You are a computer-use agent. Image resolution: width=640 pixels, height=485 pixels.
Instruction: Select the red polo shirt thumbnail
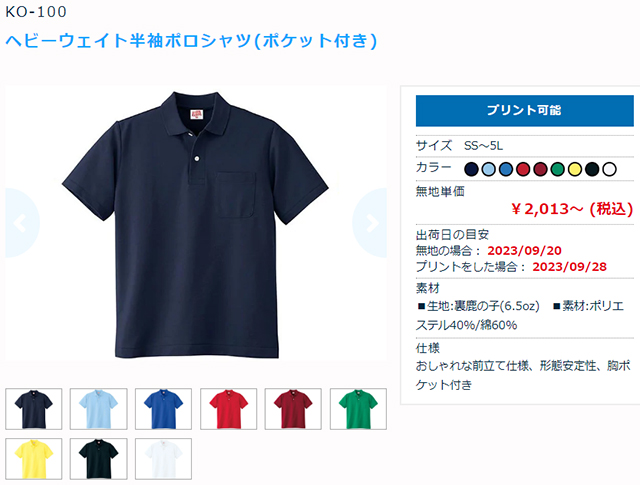[x=229, y=409]
